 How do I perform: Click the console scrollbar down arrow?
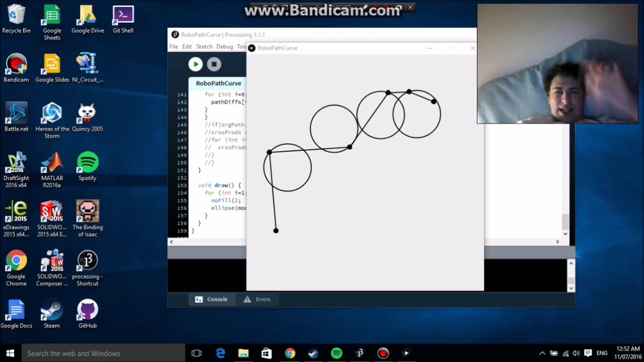click(571, 288)
